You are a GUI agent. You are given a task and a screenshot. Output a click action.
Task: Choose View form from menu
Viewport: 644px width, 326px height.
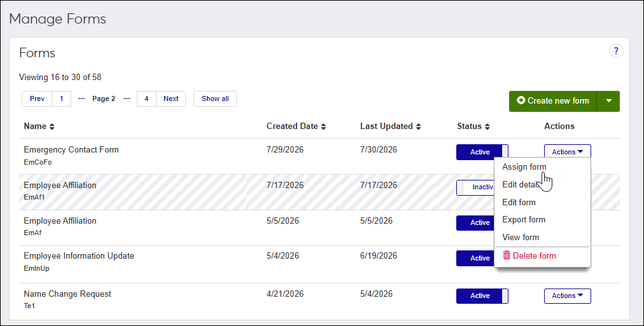click(x=521, y=238)
